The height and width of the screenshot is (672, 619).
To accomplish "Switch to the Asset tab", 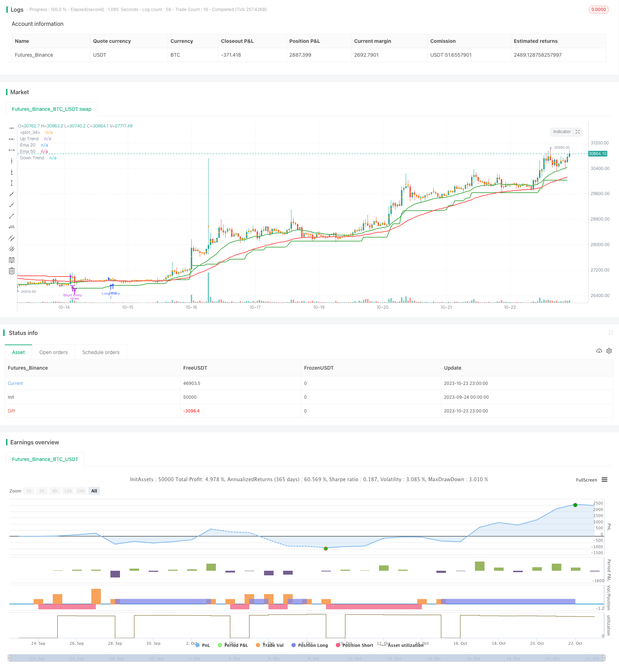I will tap(18, 352).
